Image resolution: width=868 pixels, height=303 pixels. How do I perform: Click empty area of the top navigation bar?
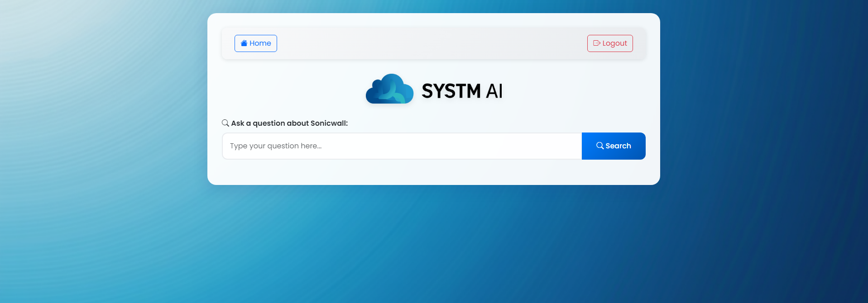click(430, 43)
